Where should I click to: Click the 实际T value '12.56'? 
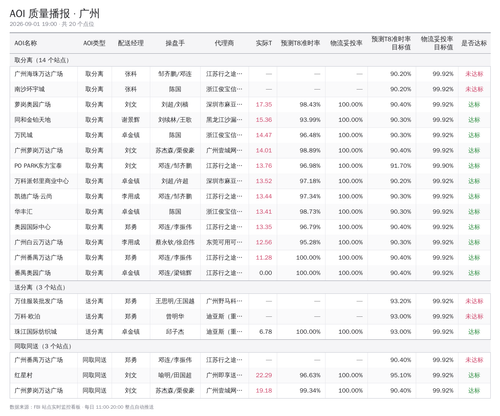[x=264, y=243]
